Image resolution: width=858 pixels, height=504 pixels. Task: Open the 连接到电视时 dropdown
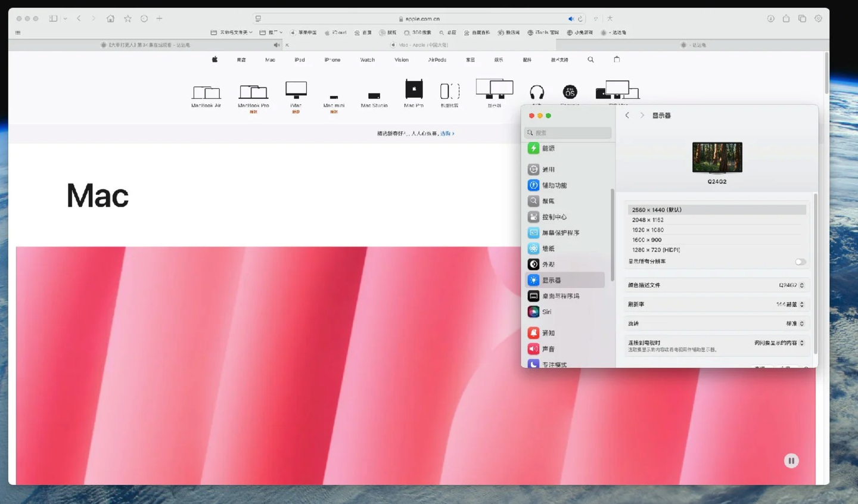(779, 343)
